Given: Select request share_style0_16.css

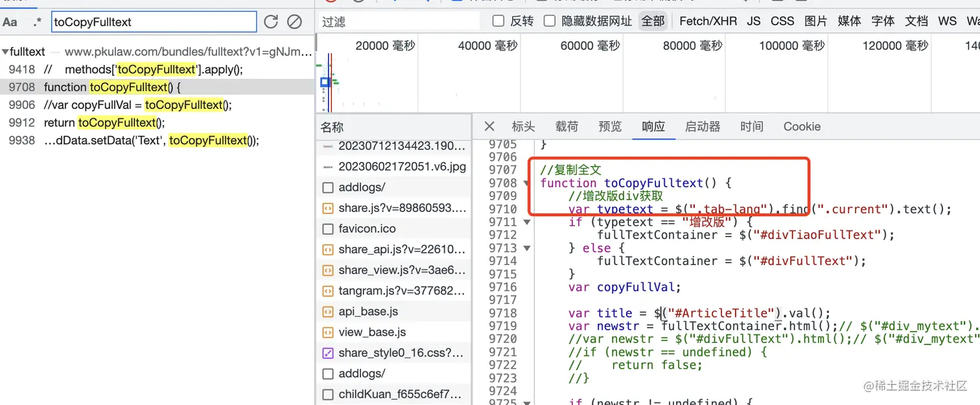Looking at the screenshot, I should click(x=394, y=353).
